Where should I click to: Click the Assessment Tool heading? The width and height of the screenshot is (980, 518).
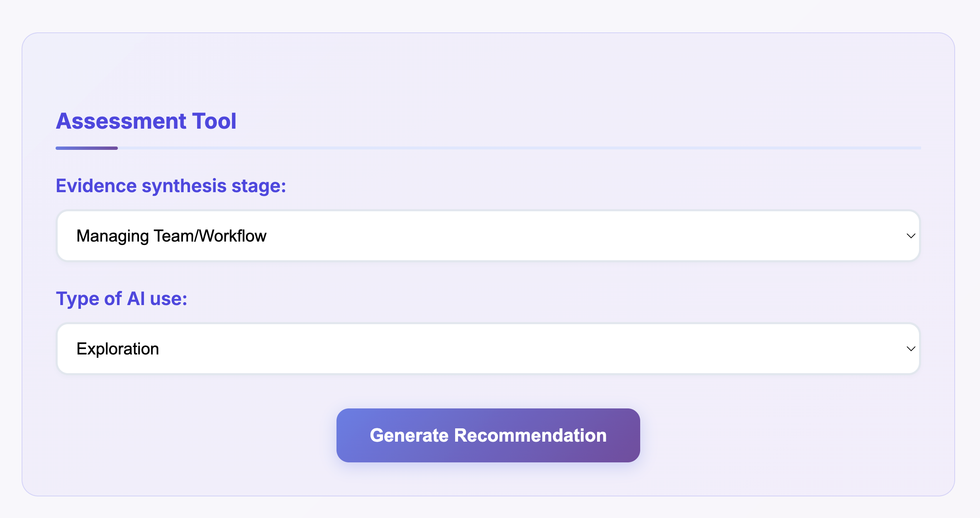(x=146, y=121)
